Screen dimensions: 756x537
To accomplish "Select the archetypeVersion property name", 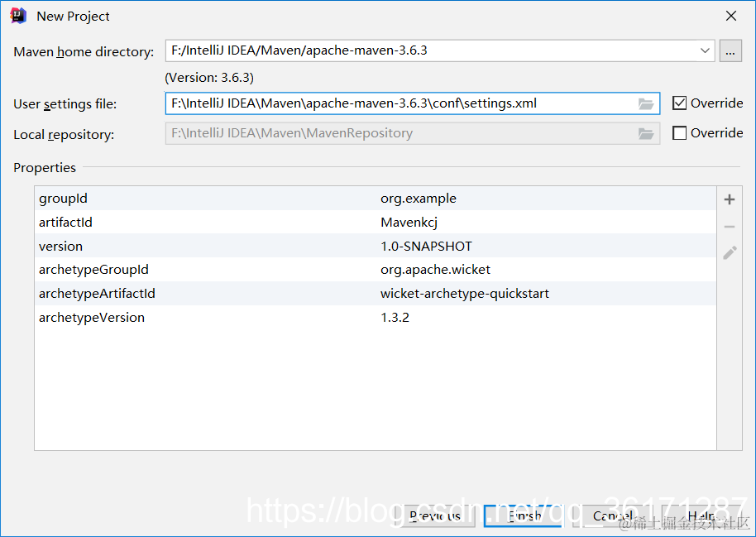I will 92,318.
